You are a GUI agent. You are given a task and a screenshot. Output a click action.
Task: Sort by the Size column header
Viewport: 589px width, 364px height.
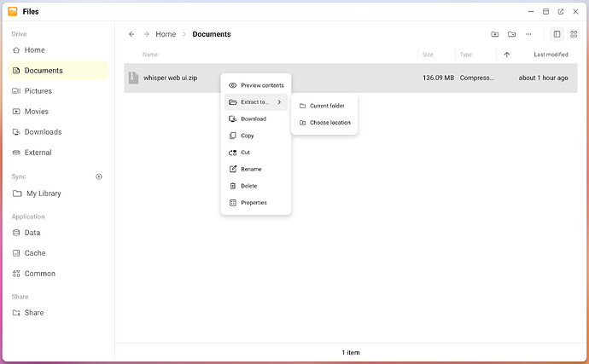coord(428,55)
